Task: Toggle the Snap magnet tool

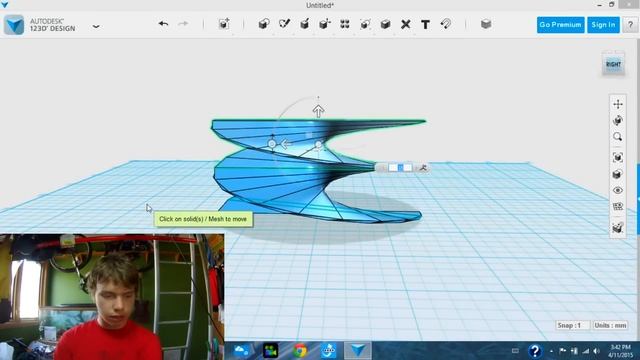Action: (x=446, y=24)
